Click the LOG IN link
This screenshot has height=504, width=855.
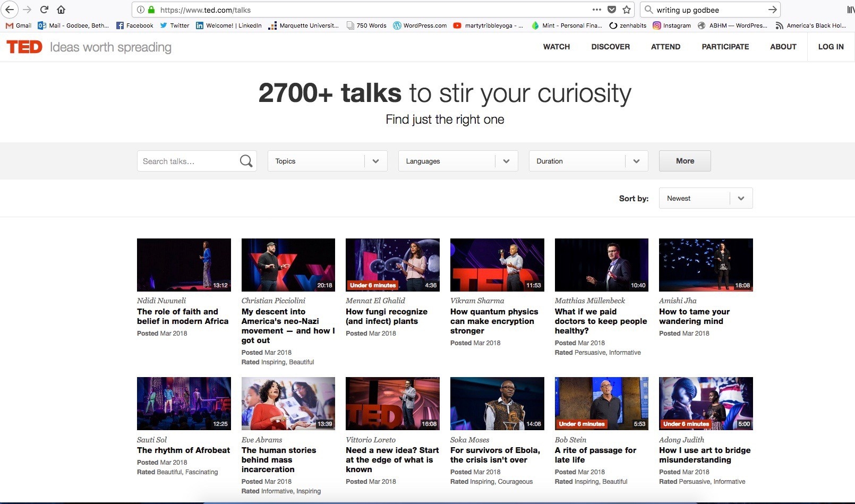pyautogui.click(x=831, y=47)
